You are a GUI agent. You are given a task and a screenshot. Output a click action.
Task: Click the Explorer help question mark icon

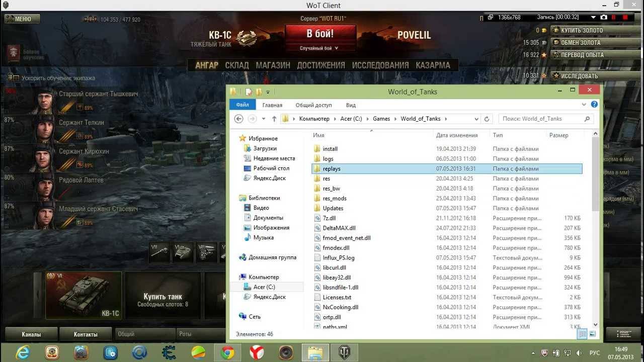tap(594, 105)
